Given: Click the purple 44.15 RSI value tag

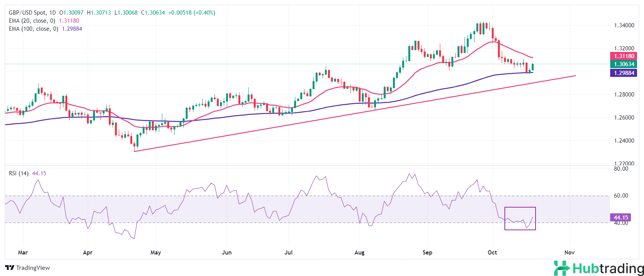Looking at the screenshot, I should 621,218.
